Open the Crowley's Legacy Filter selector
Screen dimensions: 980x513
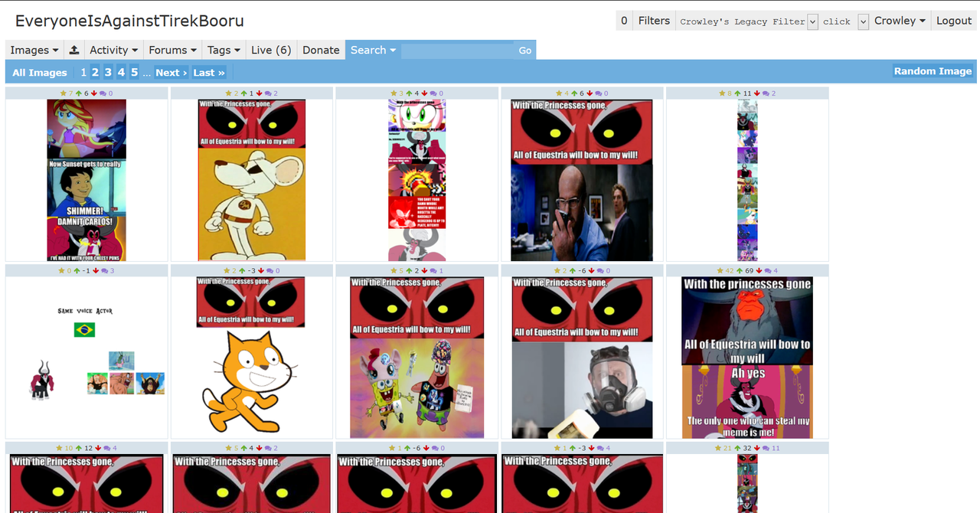(749, 21)
